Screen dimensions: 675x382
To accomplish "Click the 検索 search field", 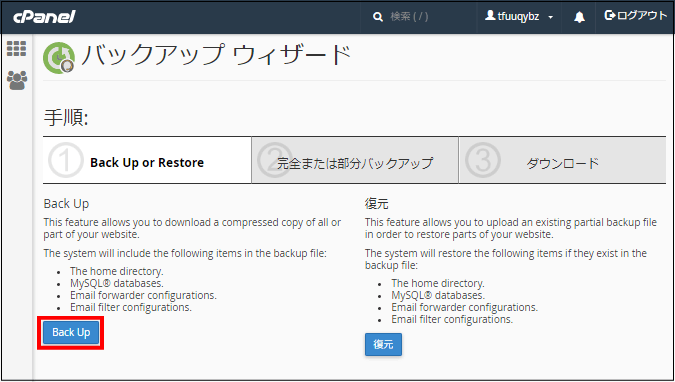I will [409, 17].
